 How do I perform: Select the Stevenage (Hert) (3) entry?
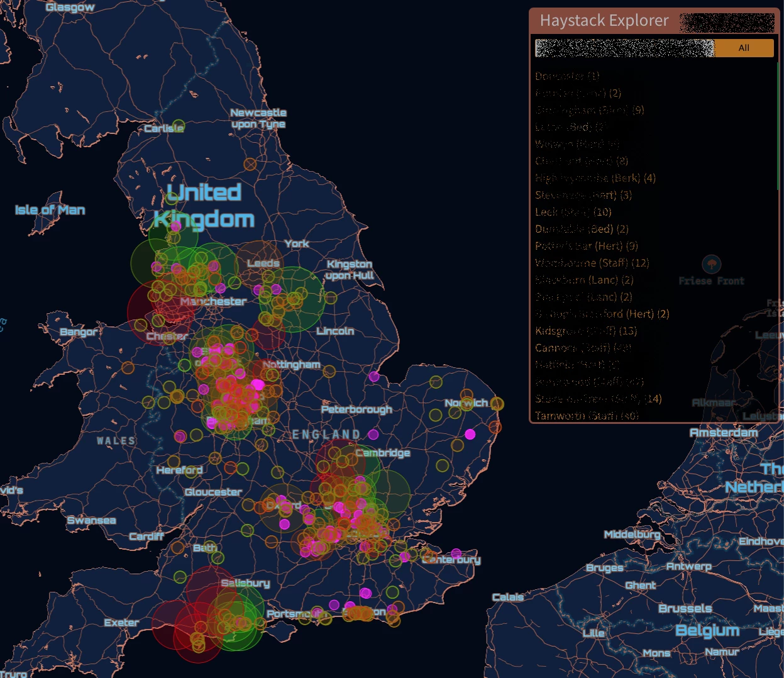coord(583,195)
